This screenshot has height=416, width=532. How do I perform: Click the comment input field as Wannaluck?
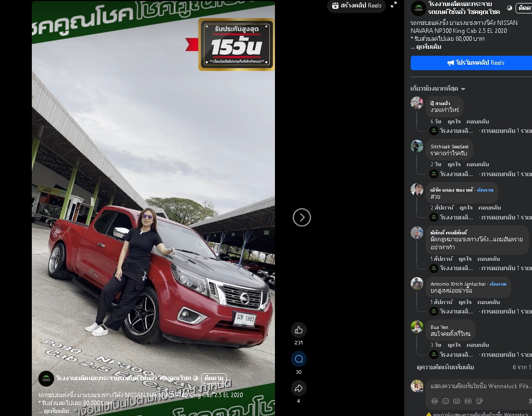[480, 386]
